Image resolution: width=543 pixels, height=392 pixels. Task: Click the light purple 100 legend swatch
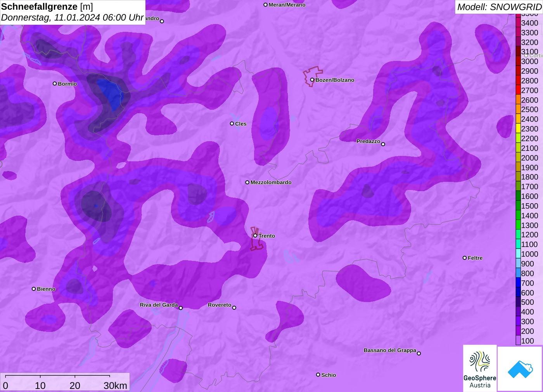coord(518,341)
